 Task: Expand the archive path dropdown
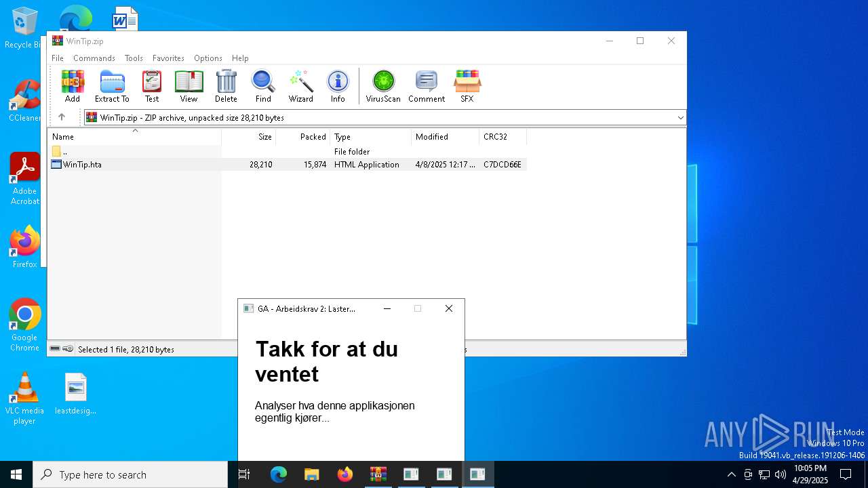pyautogui.click(x=680, y=118)
